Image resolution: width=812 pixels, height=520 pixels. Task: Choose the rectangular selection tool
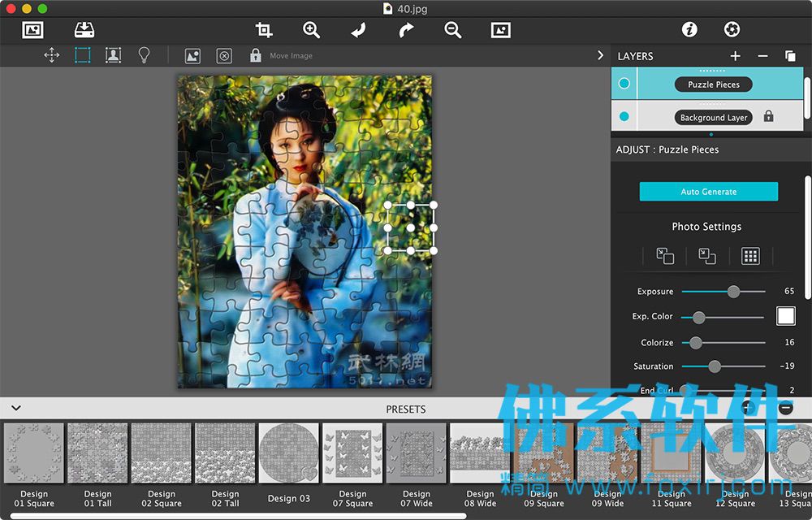pyautogui.click(x=82, y=55)
